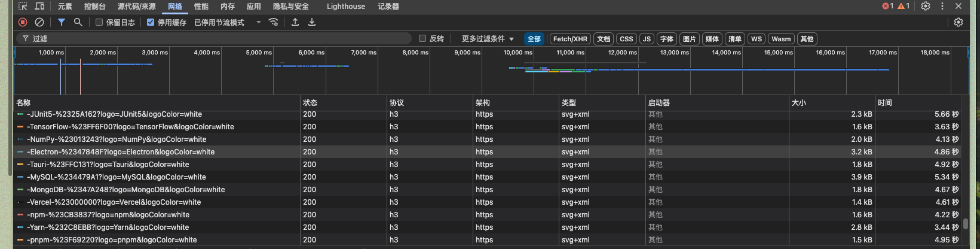Select the npm badge request
The height and width of the screenshot is (249, 980).
(488, 215)
